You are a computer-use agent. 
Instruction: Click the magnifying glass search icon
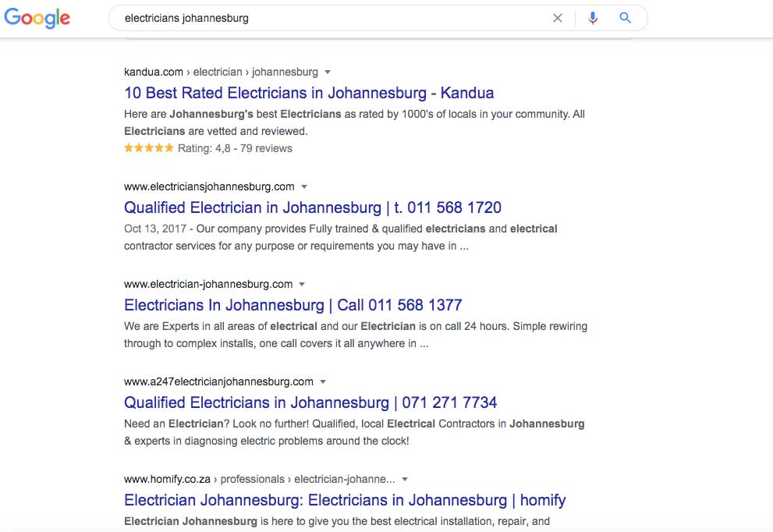point(625,18)
